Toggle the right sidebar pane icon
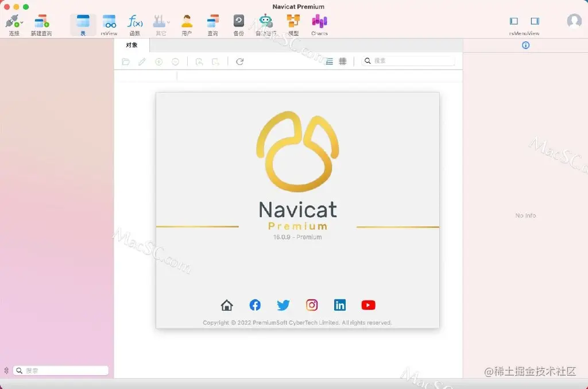Viewport: 588px width, 389px height. [x=535, y=21]
